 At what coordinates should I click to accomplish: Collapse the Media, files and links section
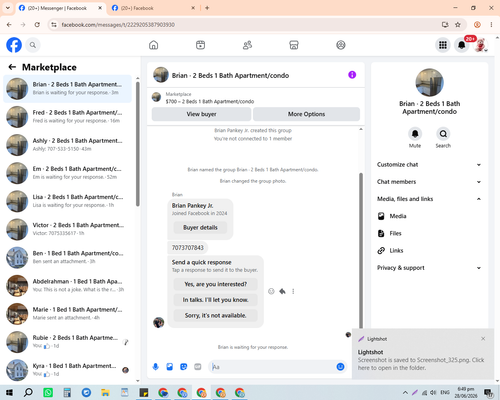[430, 199]
